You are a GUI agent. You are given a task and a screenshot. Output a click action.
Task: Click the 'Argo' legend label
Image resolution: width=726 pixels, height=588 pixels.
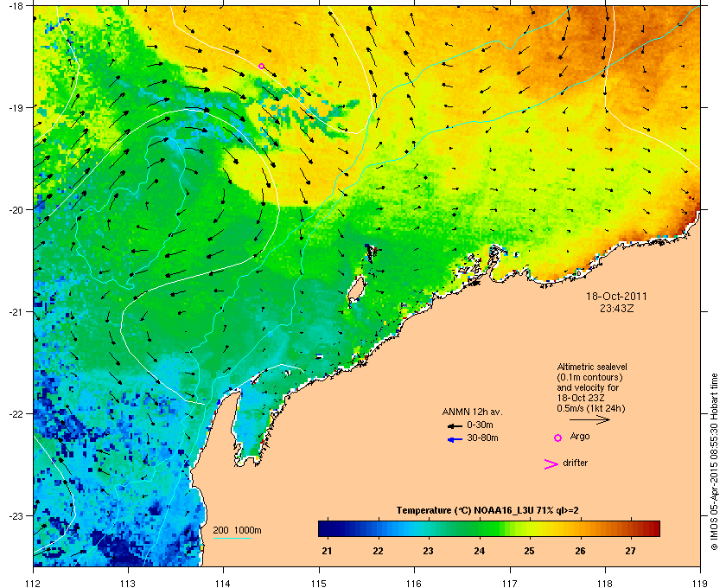point(580,437)
